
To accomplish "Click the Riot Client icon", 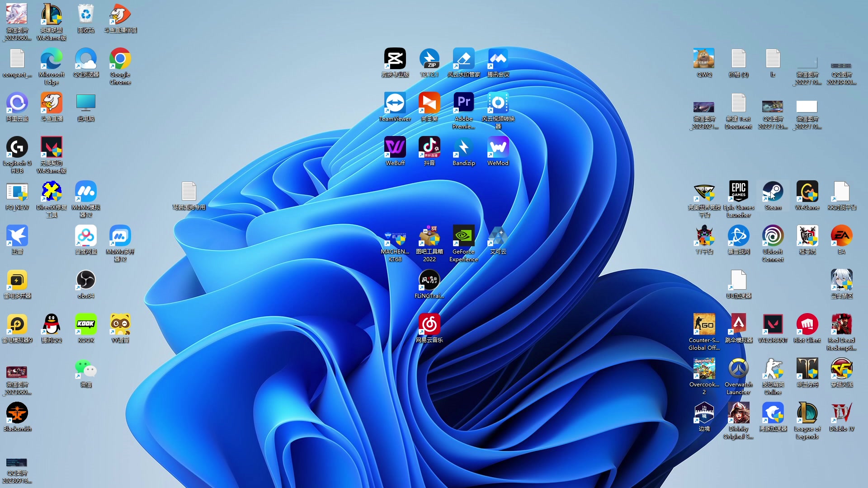I will coord(807,324).
